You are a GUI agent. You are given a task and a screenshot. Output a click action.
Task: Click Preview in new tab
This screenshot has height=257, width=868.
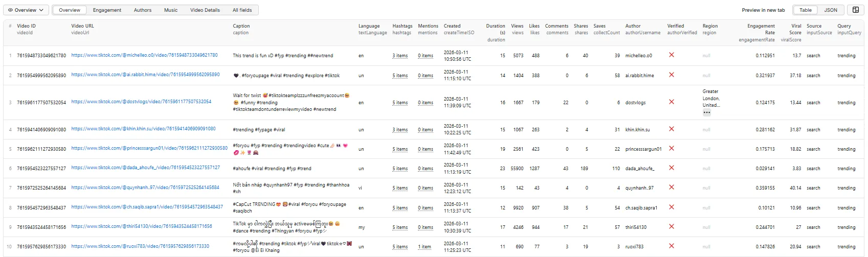[763, 10]
